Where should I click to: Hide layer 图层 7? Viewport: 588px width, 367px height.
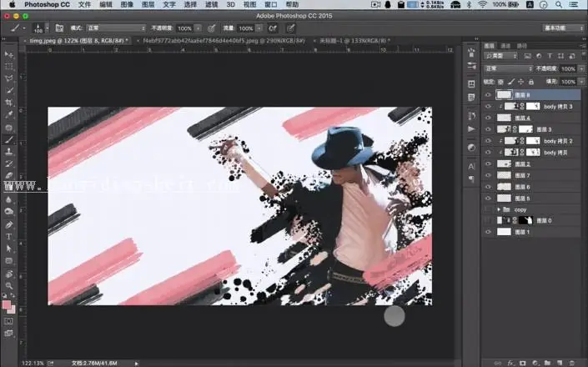pos(488,175)
